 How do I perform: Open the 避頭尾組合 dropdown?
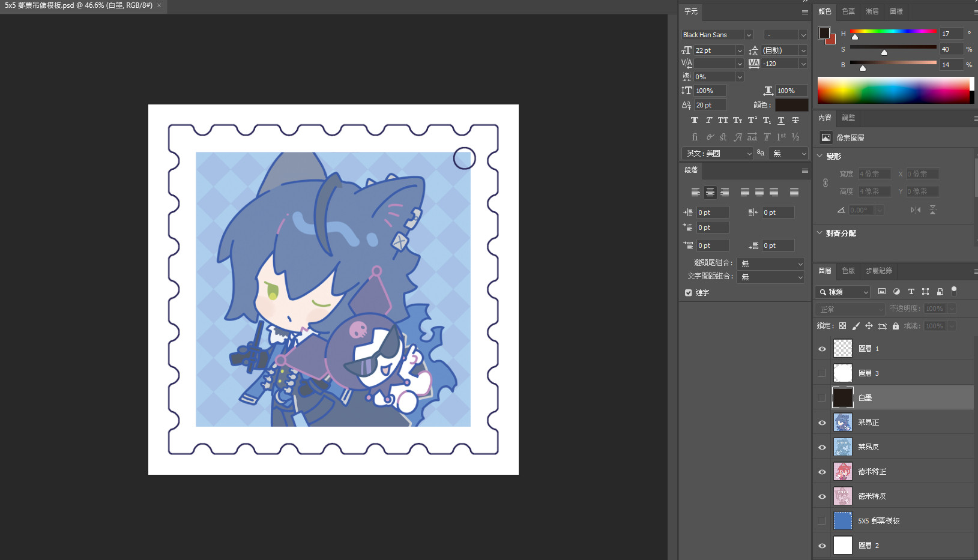770,263
